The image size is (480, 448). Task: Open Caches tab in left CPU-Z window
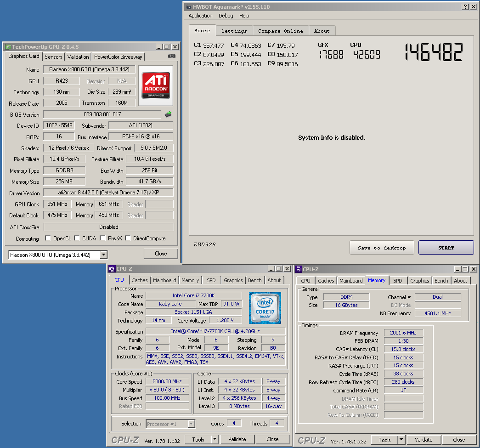pyautogui.click(x=140, y=280)
